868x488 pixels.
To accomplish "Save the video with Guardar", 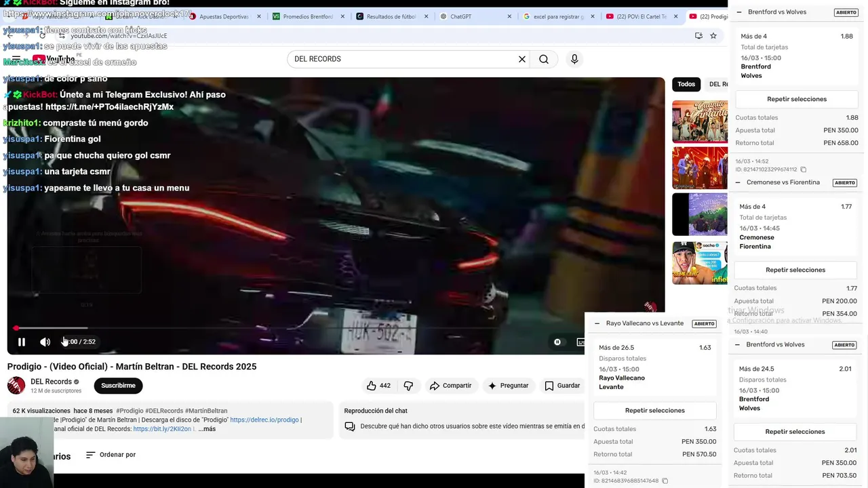I will pos(562,386).
